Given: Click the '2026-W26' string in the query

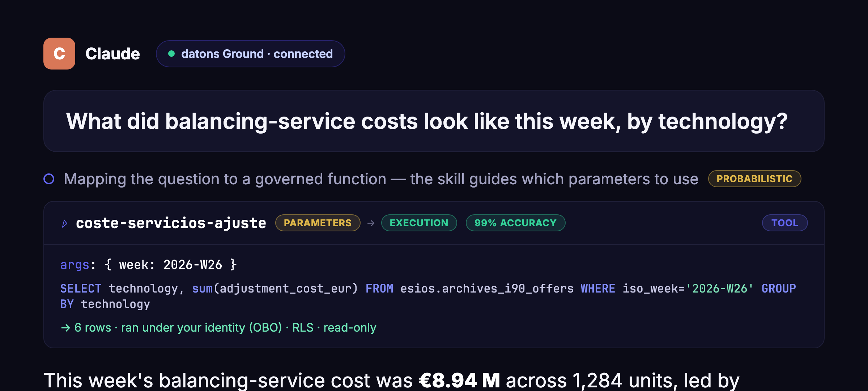Looking at the screenshot, I should point(720,289).
